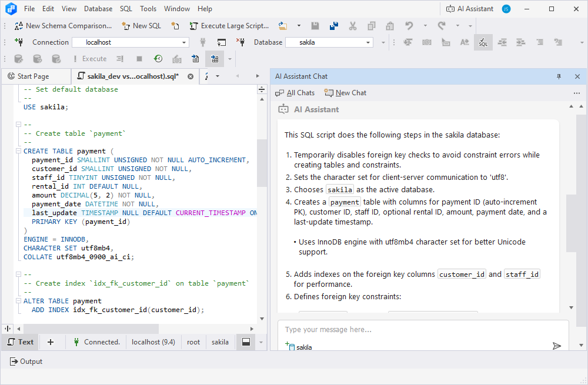Screen dimensions: 588x385
Task: Send the AI chat message with the paper-plane icon
Action: coord(557,346)
